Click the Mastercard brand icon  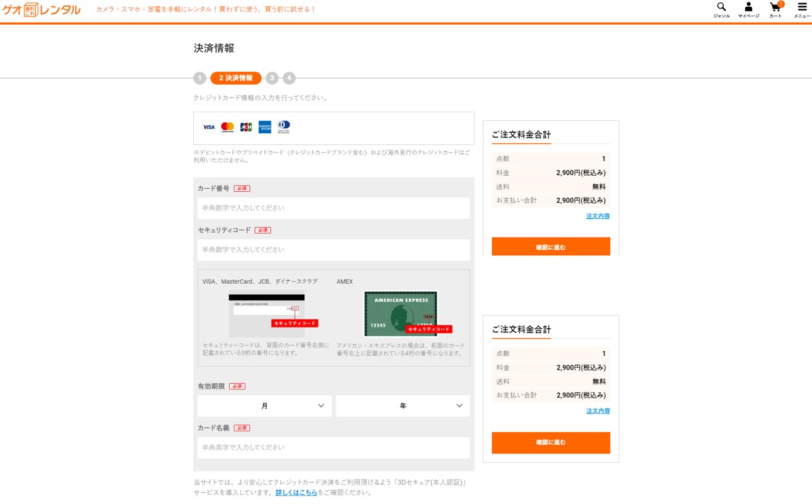227,127
